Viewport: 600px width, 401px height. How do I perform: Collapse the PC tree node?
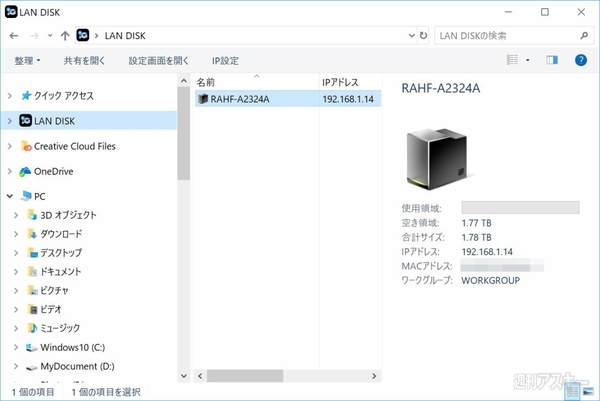pyautogui.click(x=10, y=196)
